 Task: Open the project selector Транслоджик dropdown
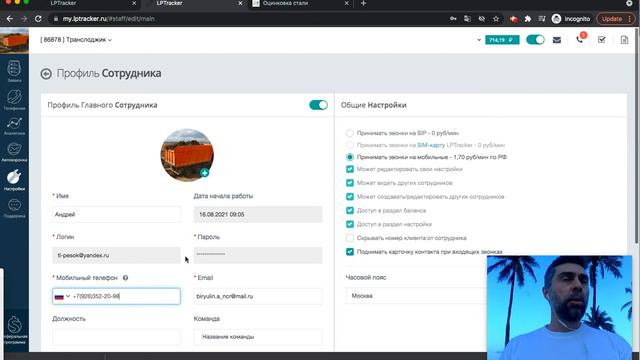coord(76,40)
